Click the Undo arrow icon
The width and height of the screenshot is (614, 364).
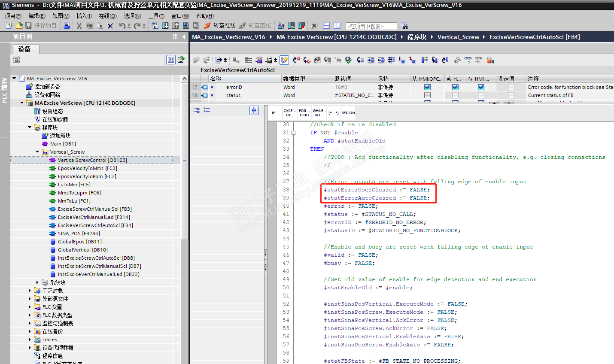pyautogui.click(x=122, y=26)
